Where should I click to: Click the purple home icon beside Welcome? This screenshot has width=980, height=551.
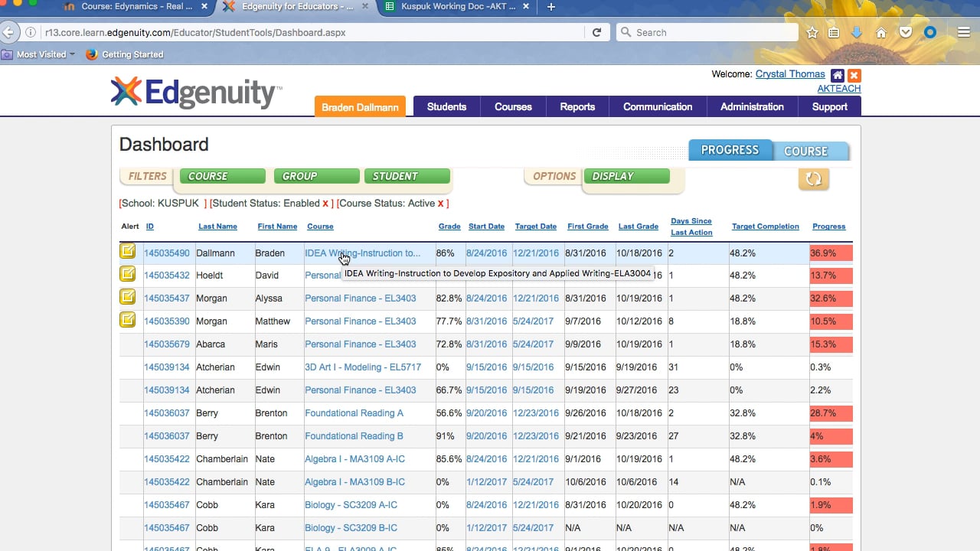[838, 74]
